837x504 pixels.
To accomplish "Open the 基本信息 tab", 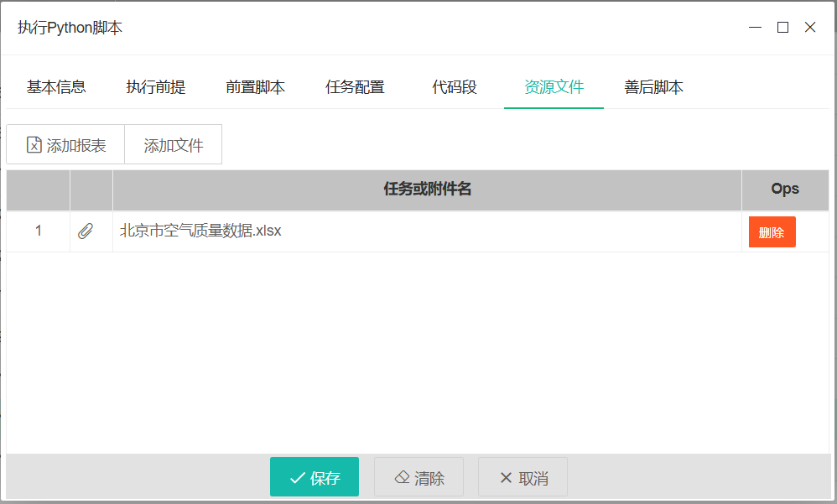I will point(56,87).
